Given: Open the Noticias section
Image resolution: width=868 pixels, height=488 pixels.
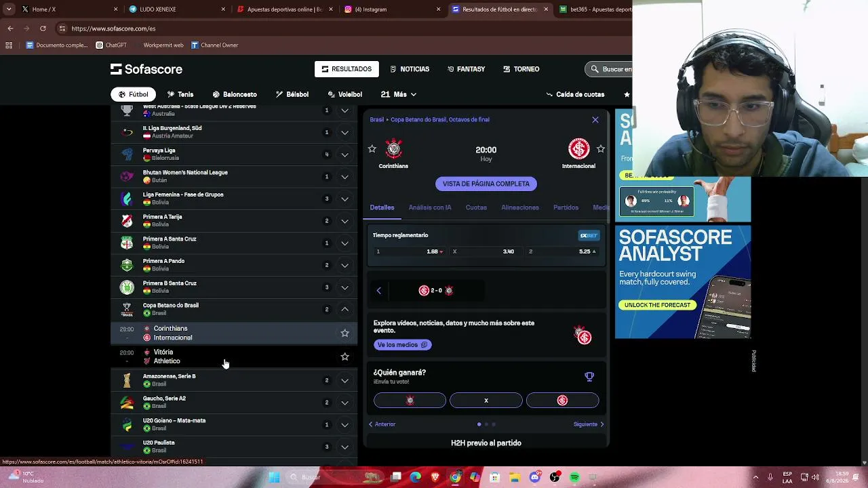Looking at the screenshot, I should [410, 69].
